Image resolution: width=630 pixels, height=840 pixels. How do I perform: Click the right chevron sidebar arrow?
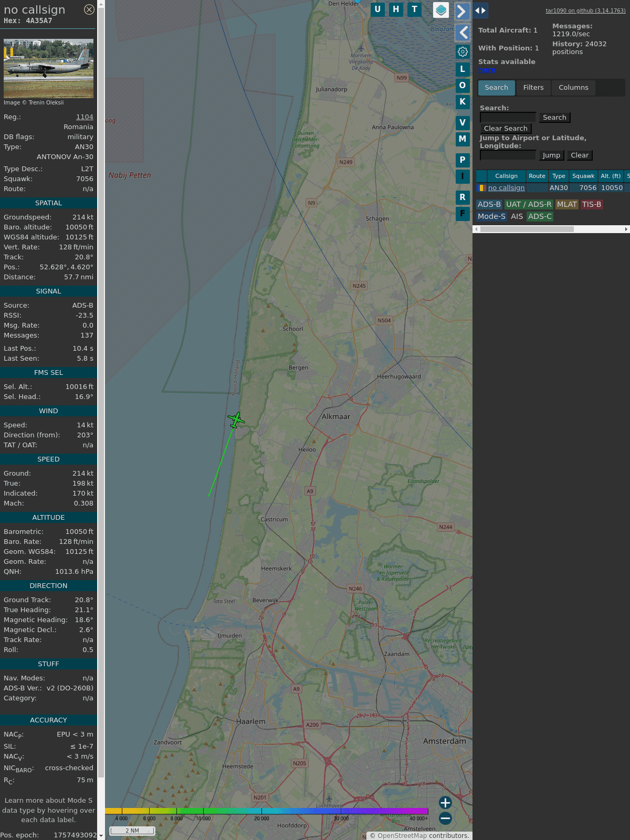tap(462, 11)
